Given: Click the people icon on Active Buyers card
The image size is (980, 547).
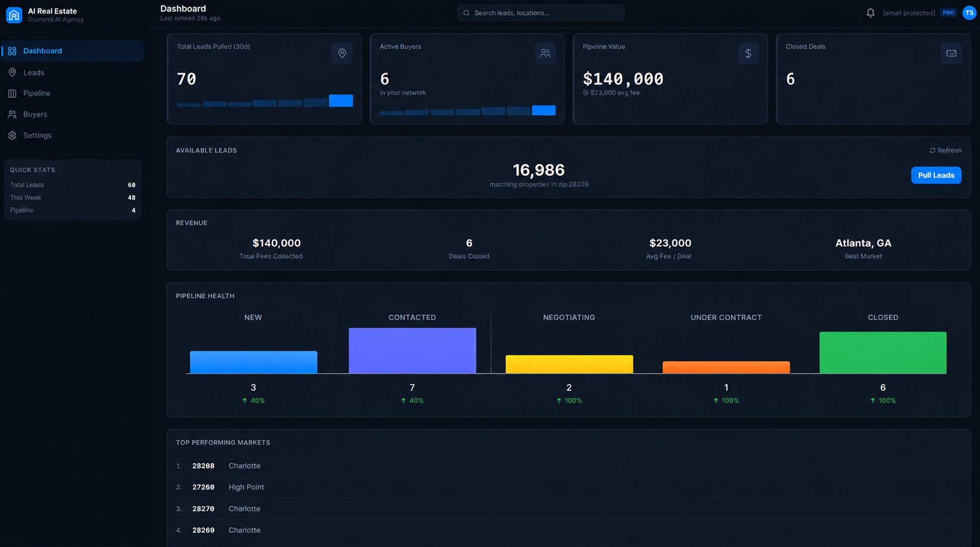Looking at the screenshot, I should tap(545, 53).
